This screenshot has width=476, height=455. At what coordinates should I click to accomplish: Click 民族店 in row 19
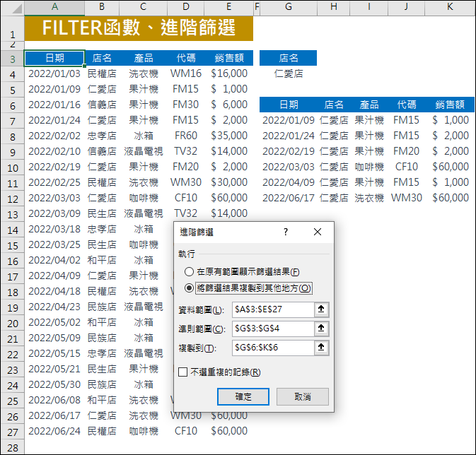102,307
